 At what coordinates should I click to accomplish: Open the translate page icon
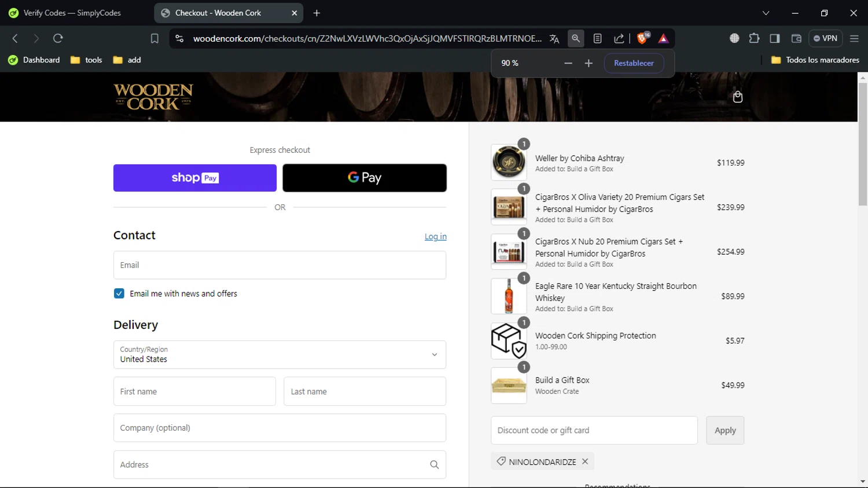pos(554,39)
